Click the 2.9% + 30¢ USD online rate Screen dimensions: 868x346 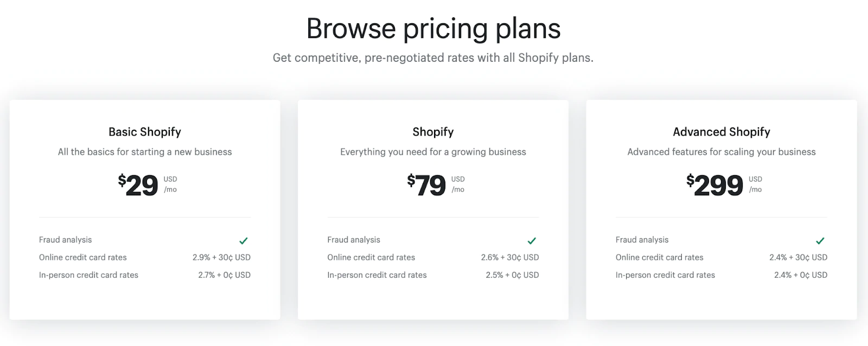point(221,258)
